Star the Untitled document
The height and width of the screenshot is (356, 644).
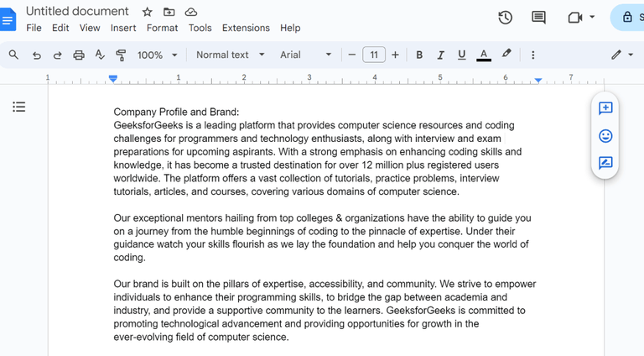147,12
